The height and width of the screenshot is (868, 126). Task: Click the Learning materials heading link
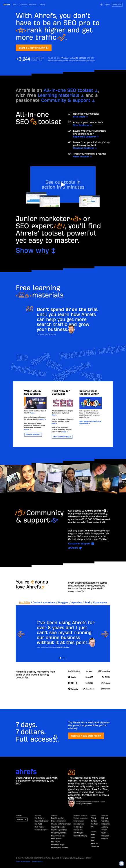pos(61,96)
